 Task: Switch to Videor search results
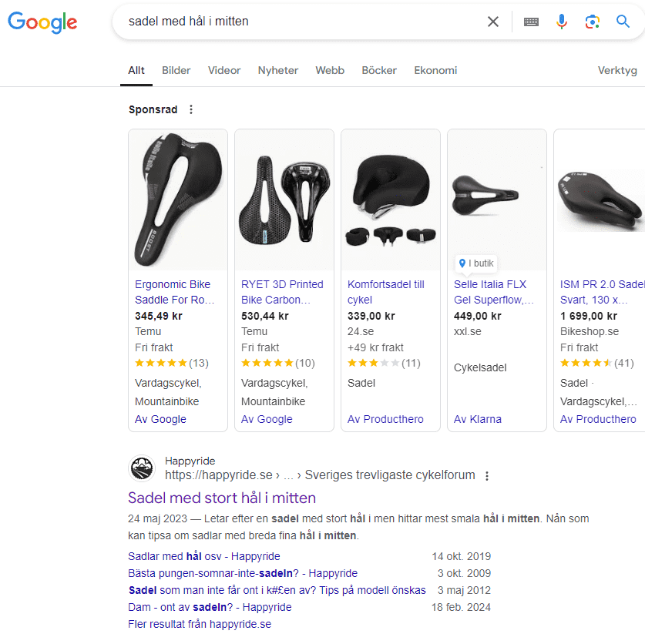tap(223, 70)
